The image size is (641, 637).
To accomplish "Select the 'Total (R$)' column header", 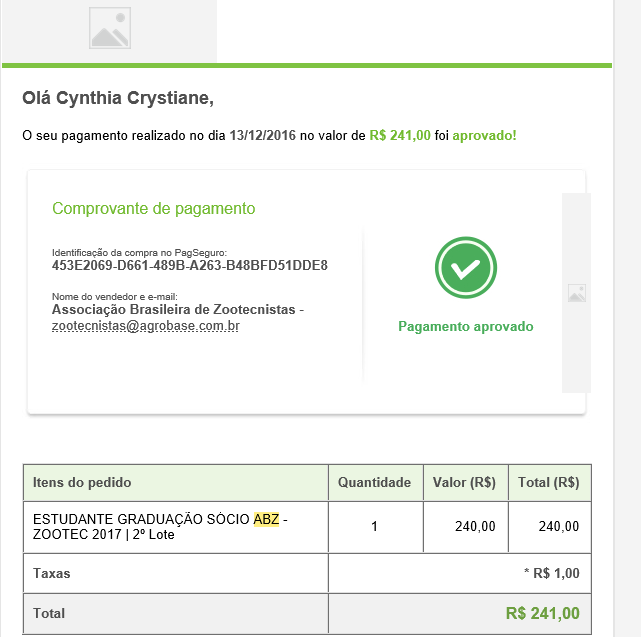I will 549,482.
